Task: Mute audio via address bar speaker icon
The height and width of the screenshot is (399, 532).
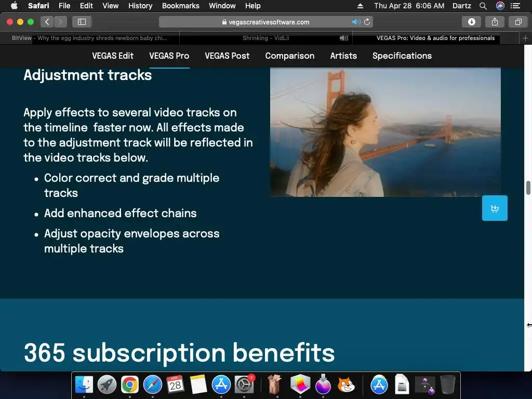Action: click(355, 22)
